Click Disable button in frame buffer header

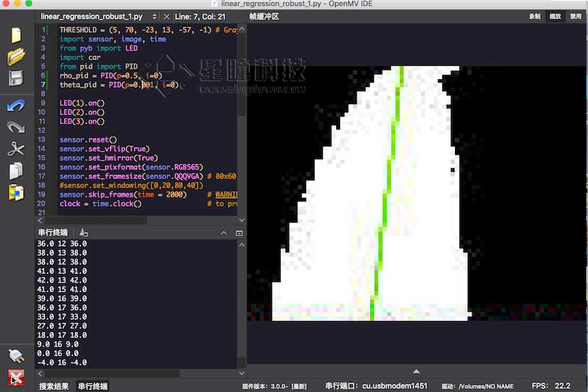click(576, 16)
